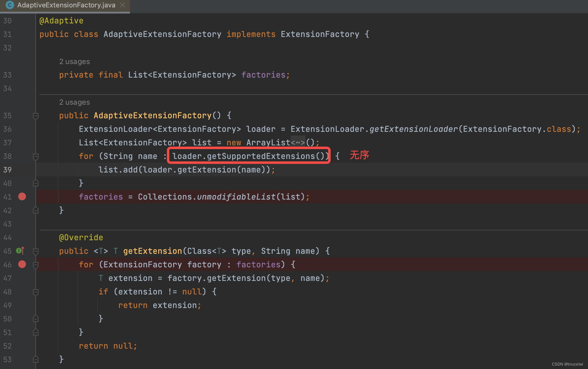Click unmodifiableList method call on line 41
The width and height of the screenshot is (588, 369).
pyautogui.click(x=236, y=197)
